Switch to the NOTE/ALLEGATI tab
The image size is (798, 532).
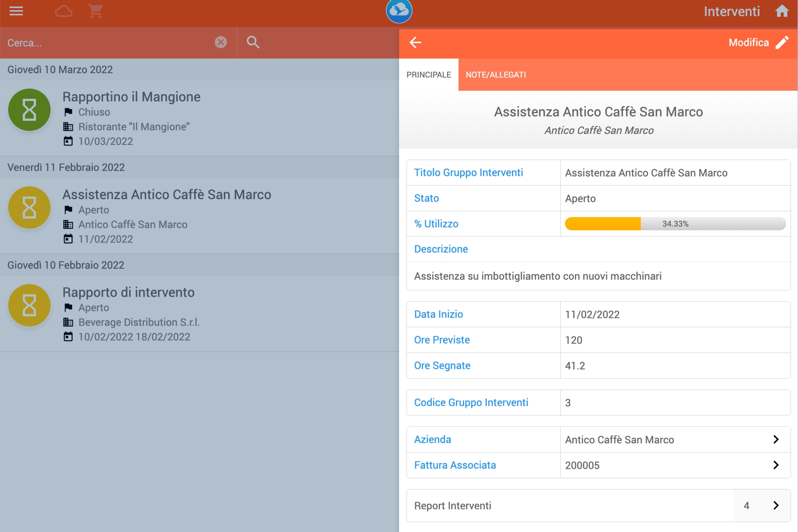click(x=496, y=75)
